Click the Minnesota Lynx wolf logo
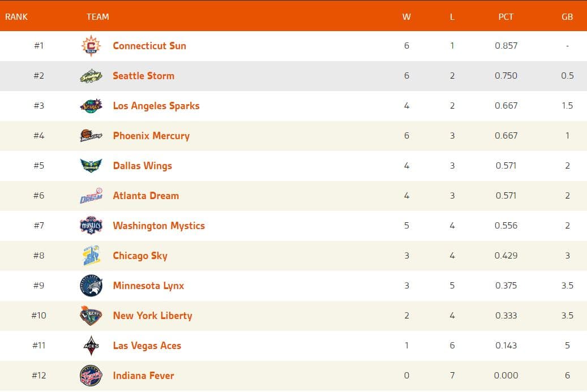 [x=91, y=286]
